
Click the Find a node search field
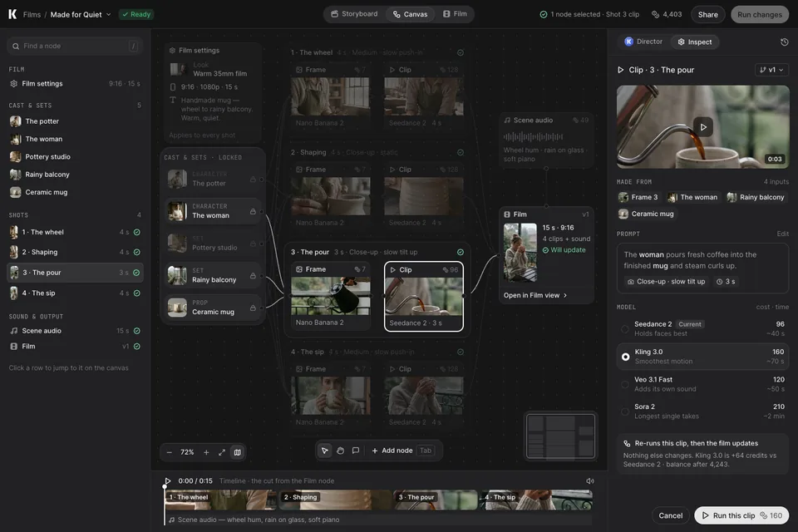pos(75,46)
